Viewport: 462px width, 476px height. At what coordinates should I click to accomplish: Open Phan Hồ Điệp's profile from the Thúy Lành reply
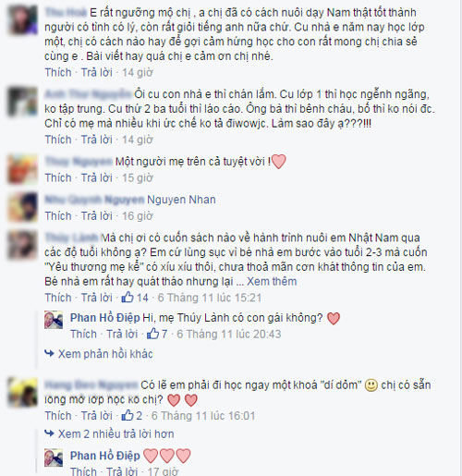tap(105, 318)
